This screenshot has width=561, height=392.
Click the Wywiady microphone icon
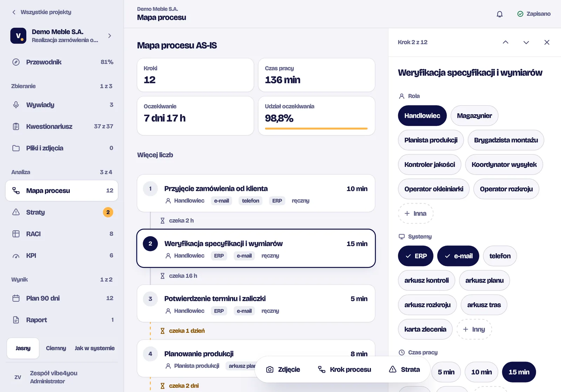click(x=16, y=105)
